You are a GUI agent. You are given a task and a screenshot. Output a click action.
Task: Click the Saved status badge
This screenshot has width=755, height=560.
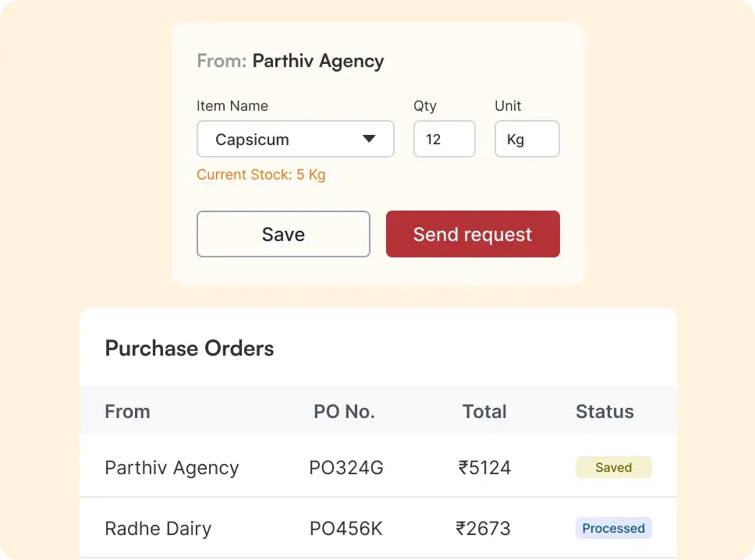(613, 467)
